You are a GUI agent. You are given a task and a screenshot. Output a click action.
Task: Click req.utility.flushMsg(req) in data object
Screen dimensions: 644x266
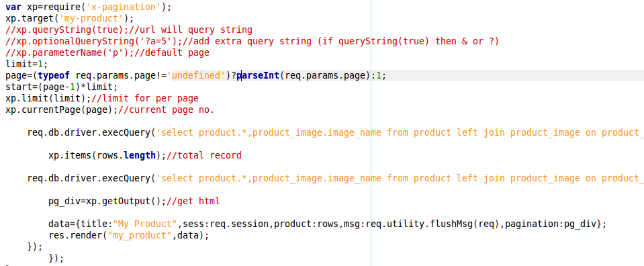click(432, 224)
